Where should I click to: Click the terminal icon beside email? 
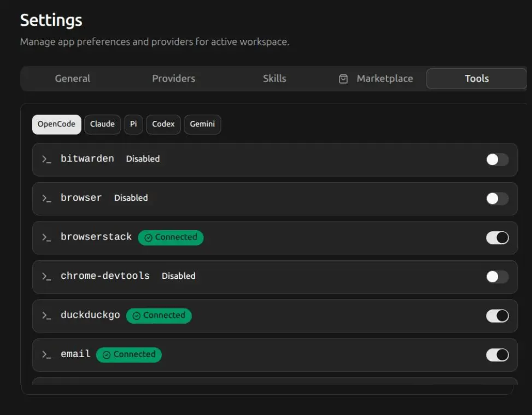[46, 354]
